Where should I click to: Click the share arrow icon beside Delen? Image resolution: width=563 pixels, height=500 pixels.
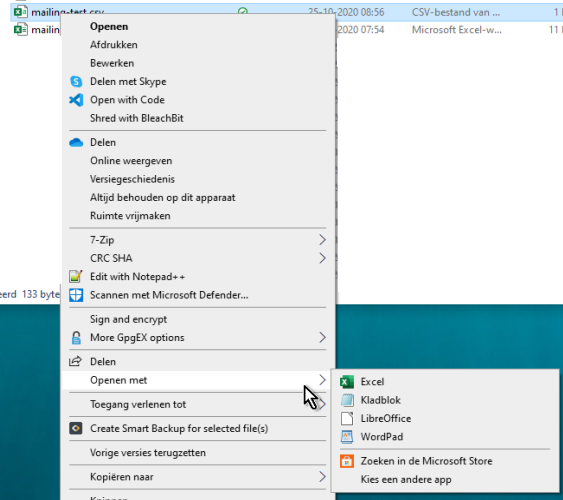(x=75, y=361)
